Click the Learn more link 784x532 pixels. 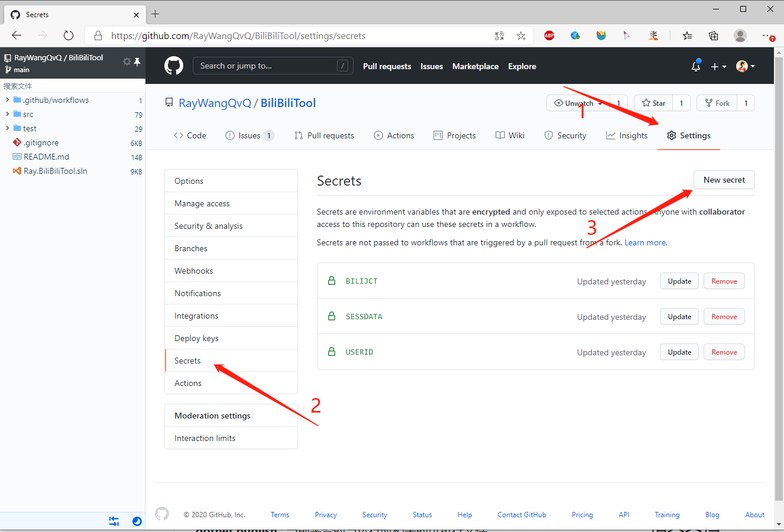(645, 242)
